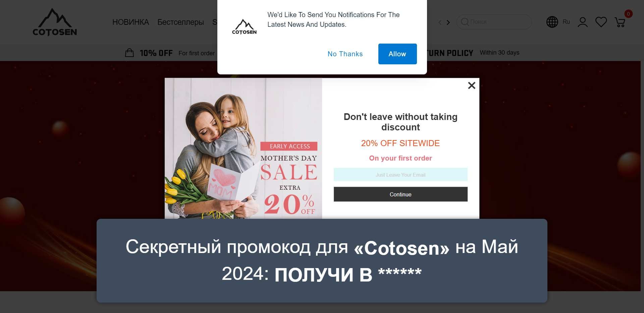644x313 pixels.
Task: Open the Бестселлеры menu item
Action: (x=180, y=22)
